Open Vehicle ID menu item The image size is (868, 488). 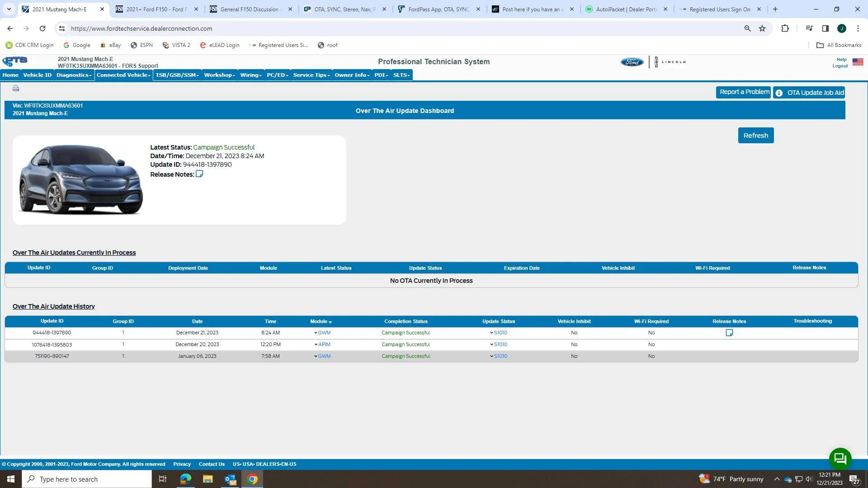[37, 75]
